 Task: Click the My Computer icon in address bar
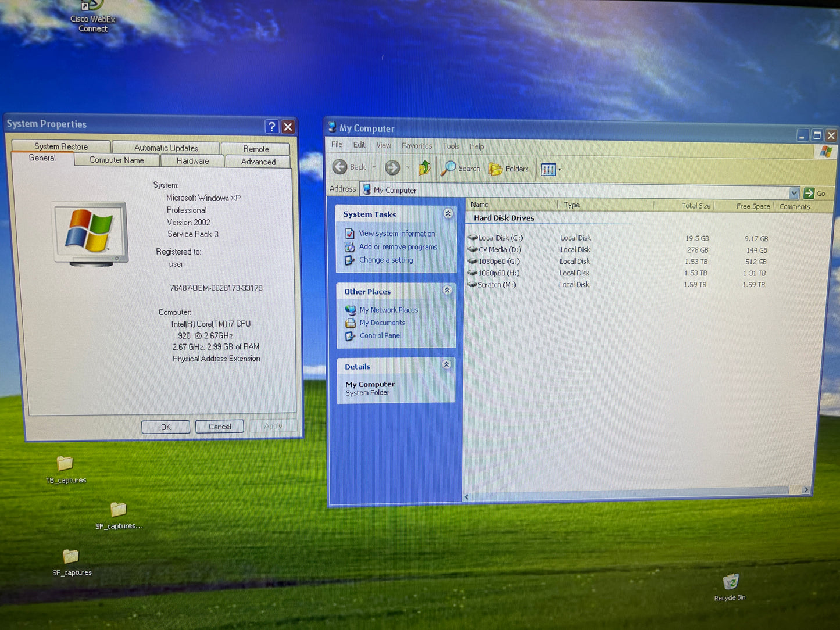pos(367,189)
